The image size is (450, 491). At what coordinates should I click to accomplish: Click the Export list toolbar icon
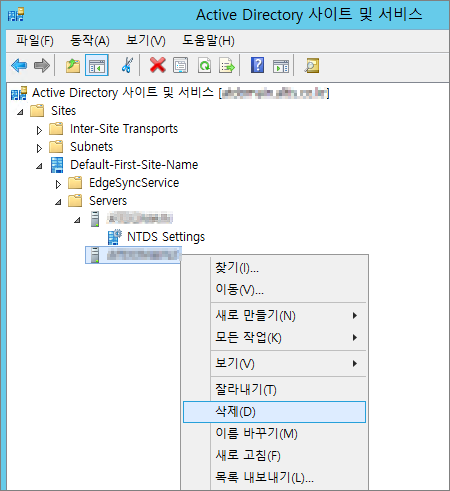point(227,65)
